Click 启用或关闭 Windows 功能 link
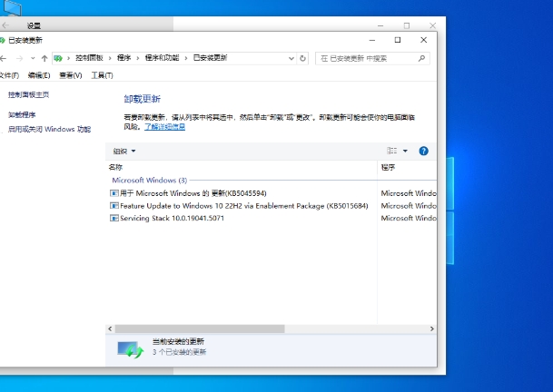 coord(49,130)
